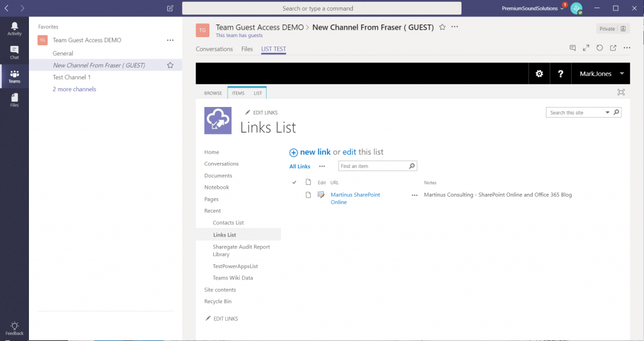Open the search scope dropdown arrow
The image size is (644, 341).
tap(608, 112)
